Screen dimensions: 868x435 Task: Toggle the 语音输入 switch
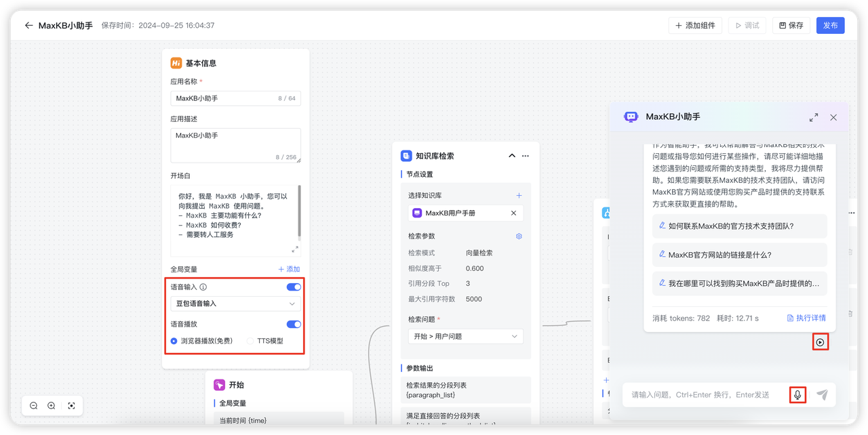click(294, 287)
